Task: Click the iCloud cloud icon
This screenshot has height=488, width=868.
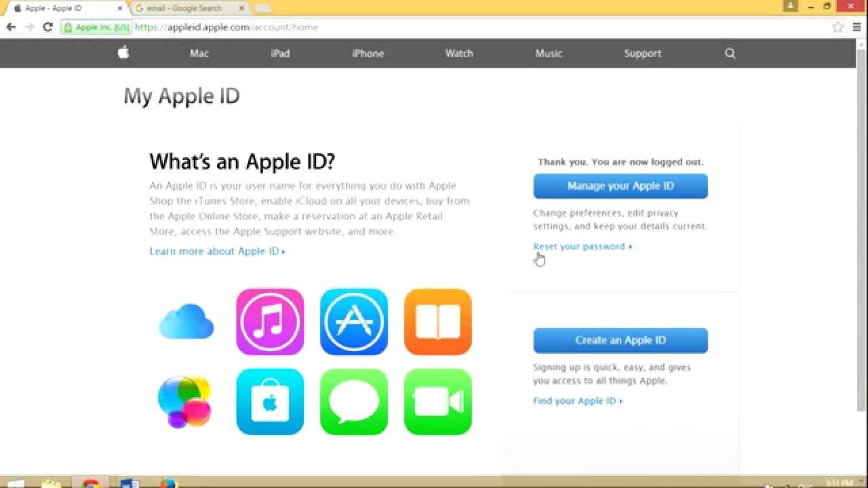Action: coord(186,321)
